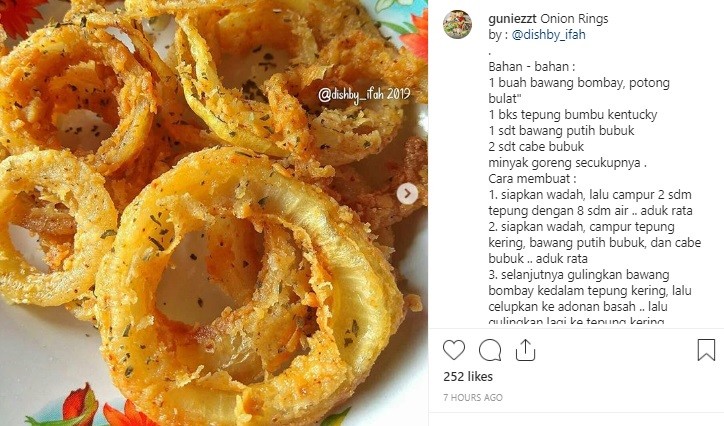Save post with bookmark icon

pos(706,350)
